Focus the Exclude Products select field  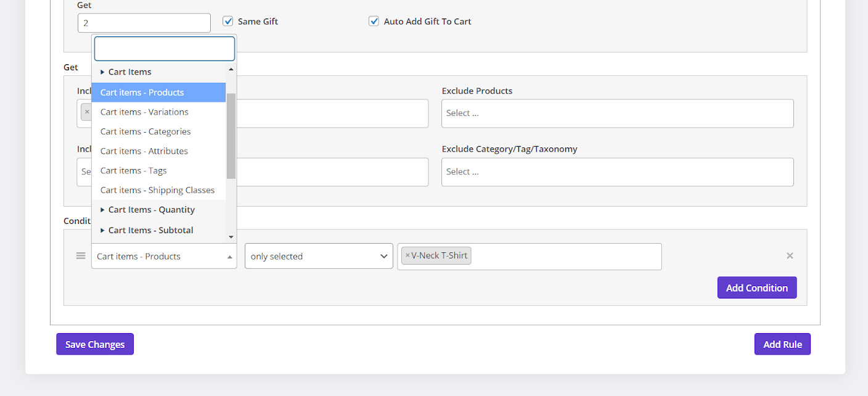point(617,113)
